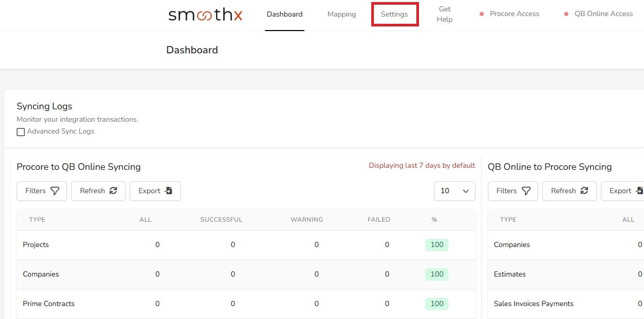Click the Refresh icon in Procore to QB section

[114, 191]
